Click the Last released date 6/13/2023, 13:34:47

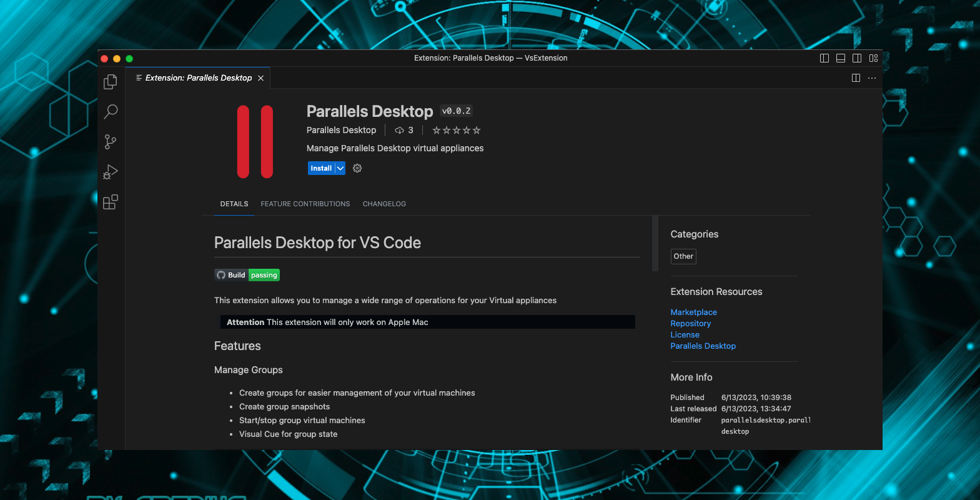(756, 409)
